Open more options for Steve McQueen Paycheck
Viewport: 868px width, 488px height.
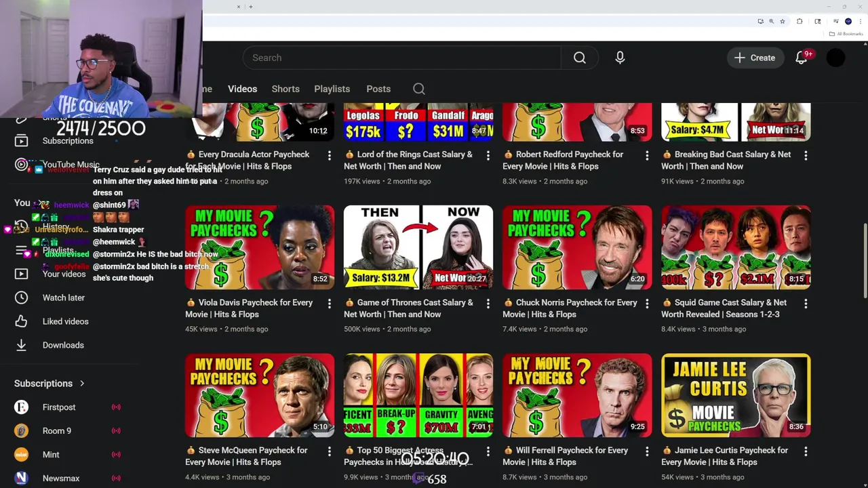click(330, 452)
